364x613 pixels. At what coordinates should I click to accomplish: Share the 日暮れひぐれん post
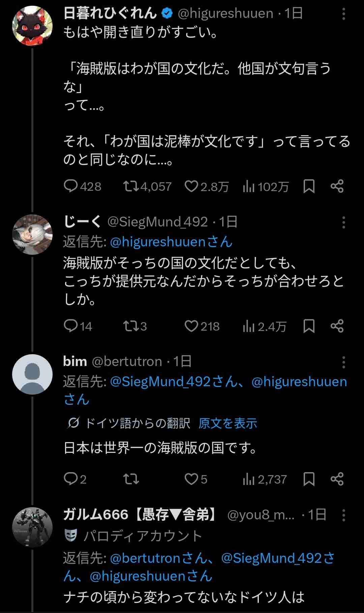pos(337,186)
